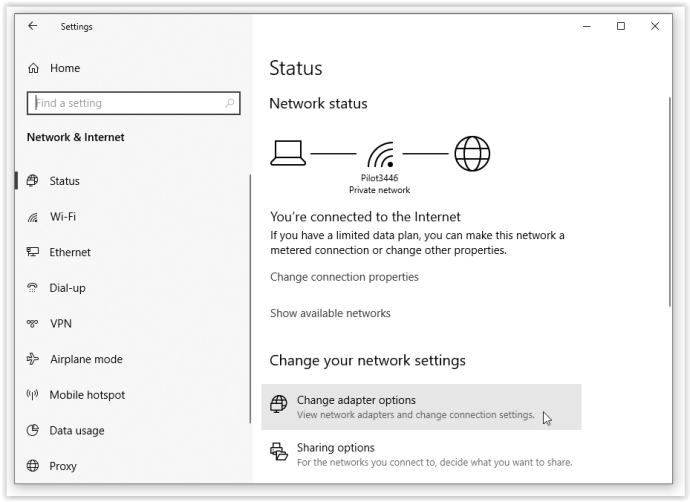
Task: Focus the Find a setting search box
Action: tap(133, 103)
